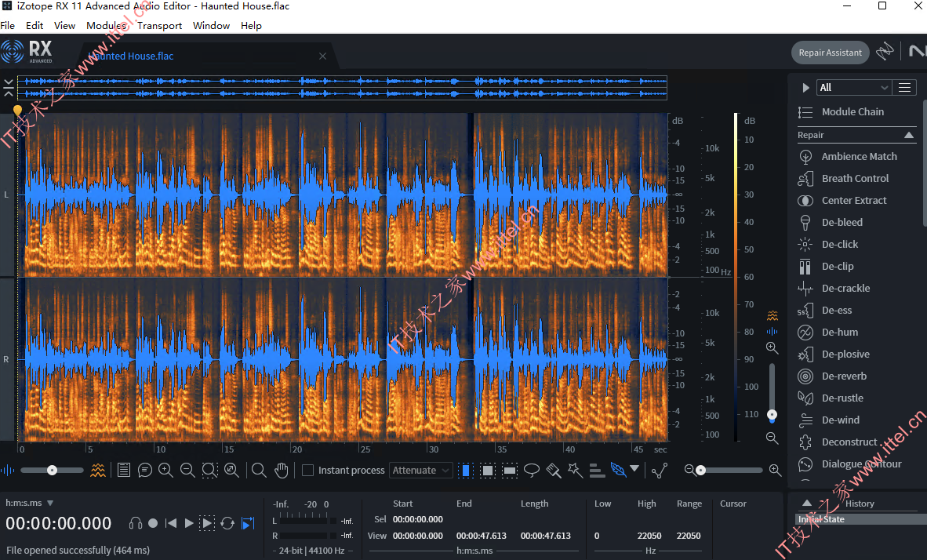Select the Grab and drag hand tool
This screenshot has width=927, height=560.
click(282, 470)
